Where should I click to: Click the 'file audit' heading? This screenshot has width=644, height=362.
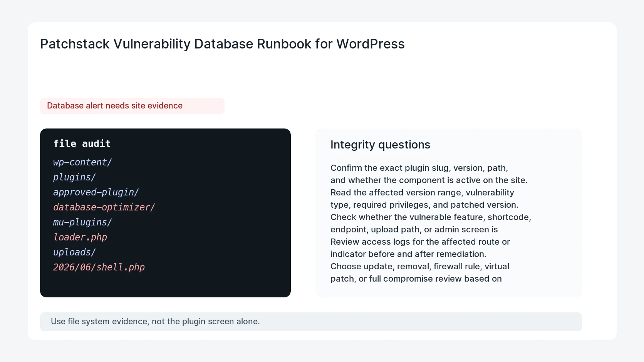tap(82, 143)
